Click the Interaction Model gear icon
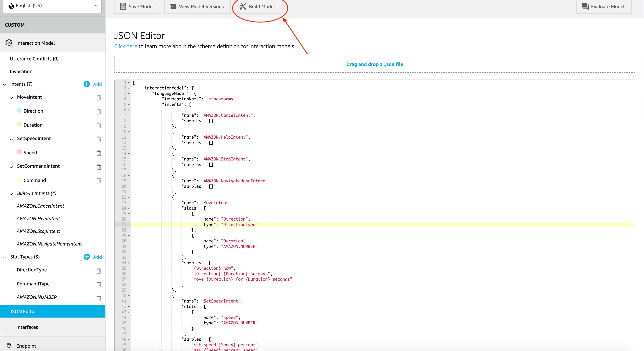 pos(9,43)
